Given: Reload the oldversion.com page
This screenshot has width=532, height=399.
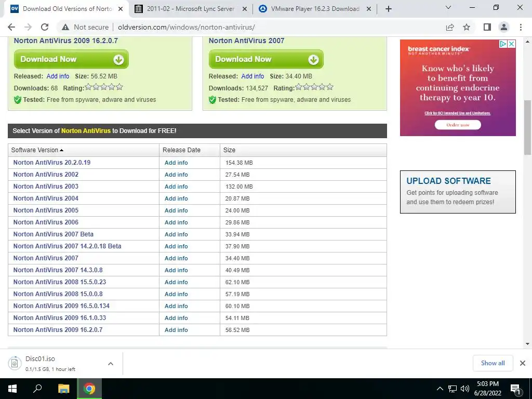Looking at the screenshot, I should click(x=45, y=27).
